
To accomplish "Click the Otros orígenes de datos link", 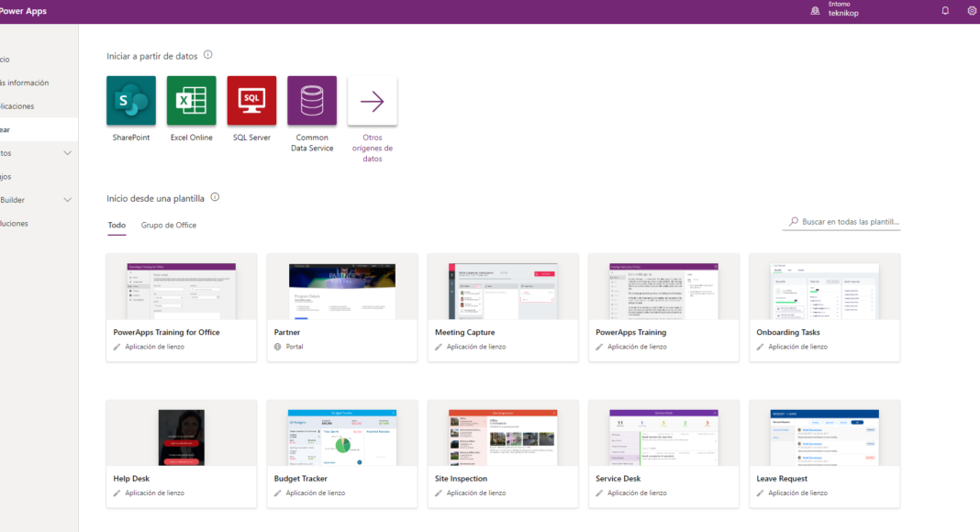I will (x=373, y=148).
